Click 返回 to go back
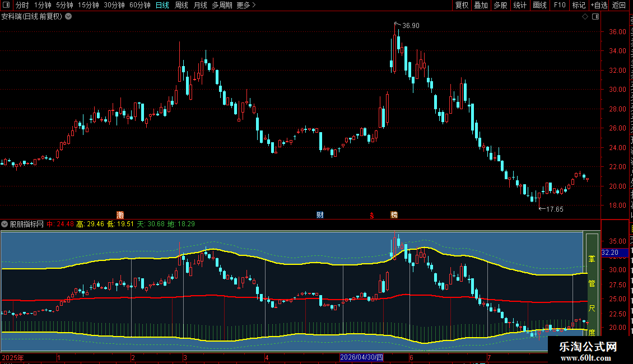The height and width of the screenshot is (364, 633). [x=618, y=5]
